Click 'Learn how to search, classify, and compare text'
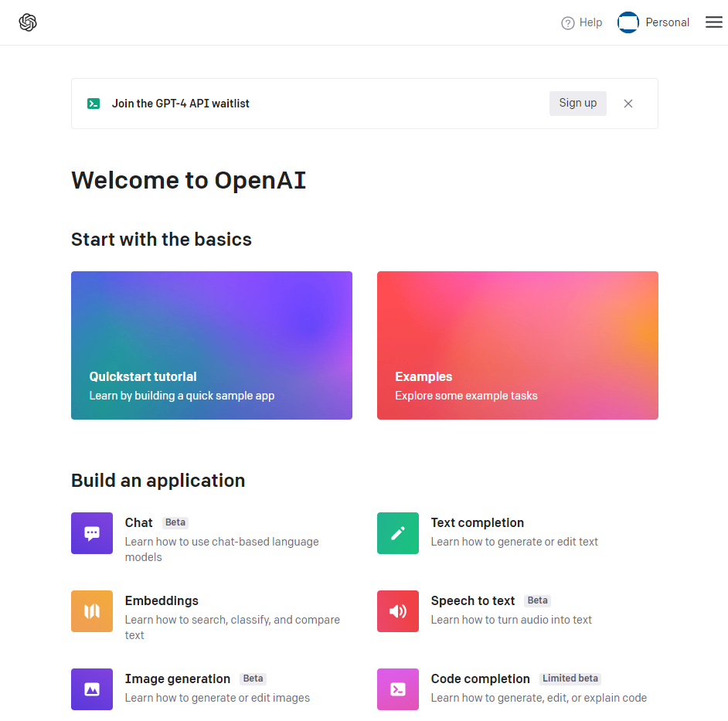This screenshot has height=721, width=728. (x=232, y=627)
